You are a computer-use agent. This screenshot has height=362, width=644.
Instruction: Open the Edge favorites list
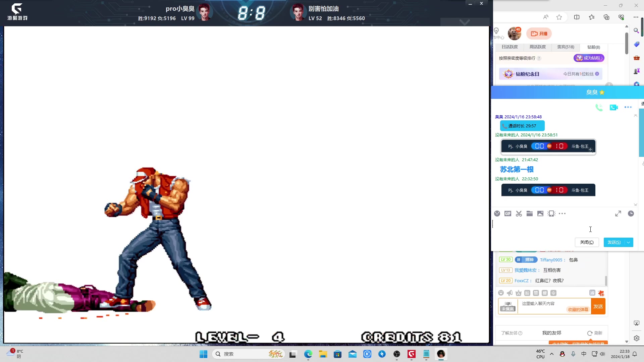(x=592, y=17)
